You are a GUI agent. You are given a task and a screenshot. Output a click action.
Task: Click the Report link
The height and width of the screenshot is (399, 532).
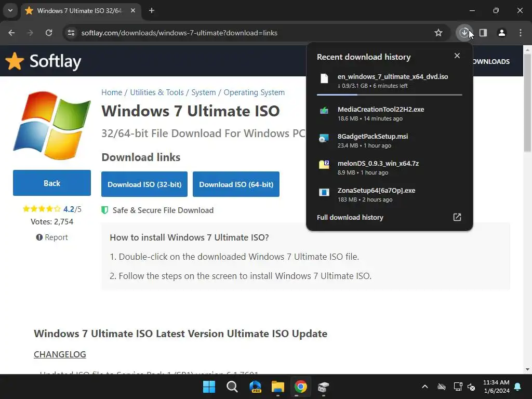coord(52,237)
